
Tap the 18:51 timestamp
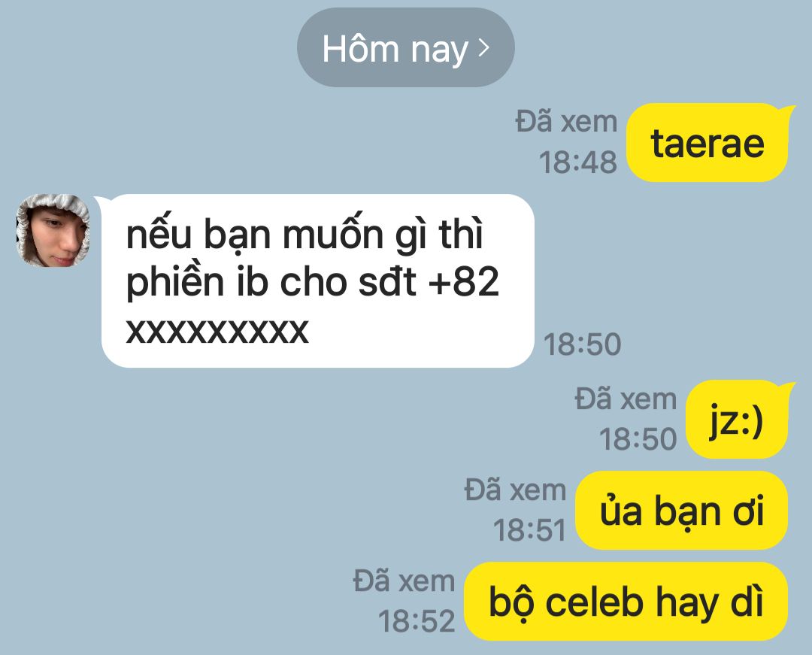point(529,530)
